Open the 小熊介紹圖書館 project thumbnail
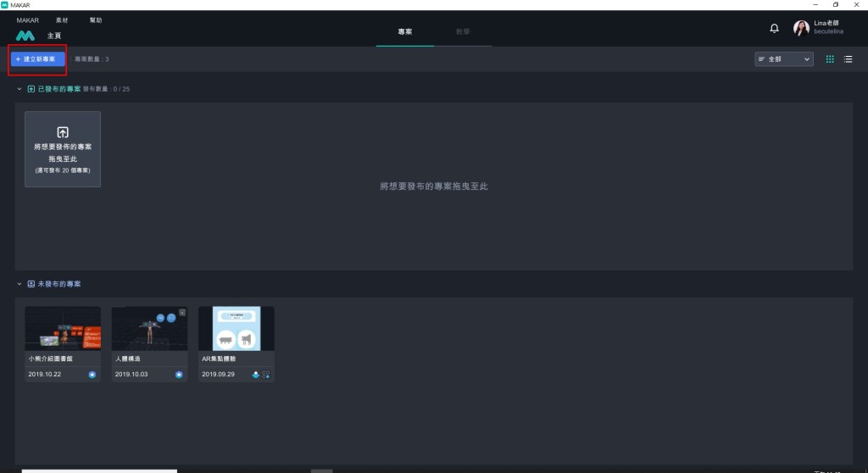 (x=63, y=328)
